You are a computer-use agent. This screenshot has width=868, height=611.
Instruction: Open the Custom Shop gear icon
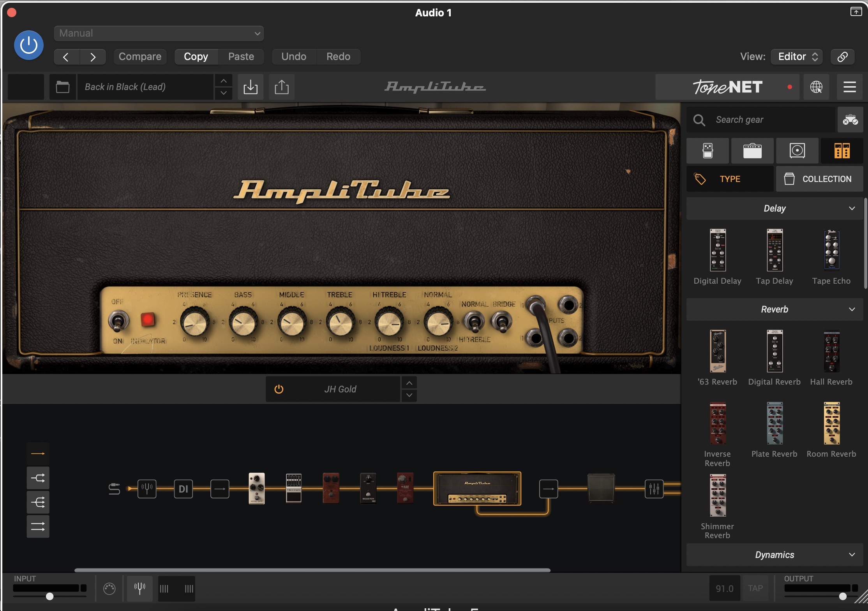(x=850, y=120)
